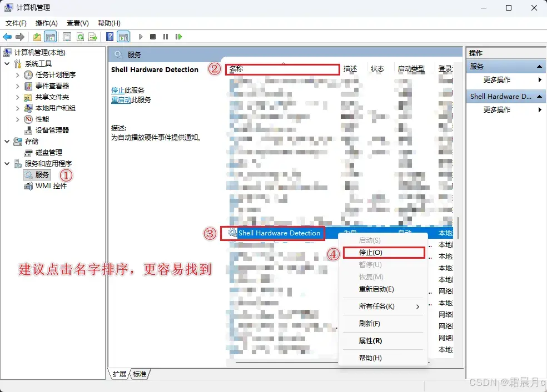Choose 帮助(H) in the context menu
The image size is (547, 392).
pos(383,358)
